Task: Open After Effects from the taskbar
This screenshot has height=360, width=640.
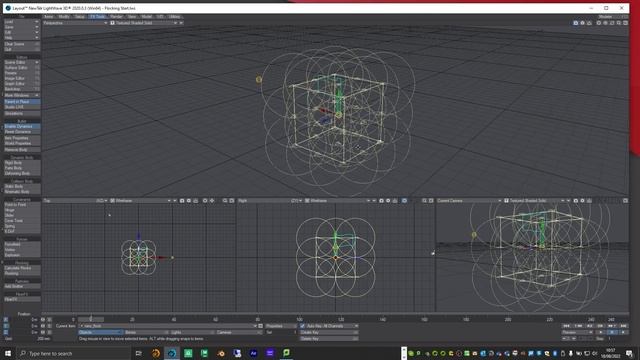Action: coord(253,353)
